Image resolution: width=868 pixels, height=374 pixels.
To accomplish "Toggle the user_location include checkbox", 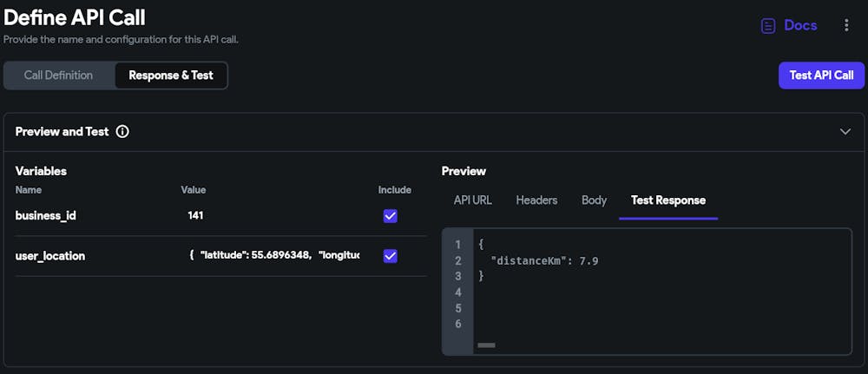I will 391,256.
